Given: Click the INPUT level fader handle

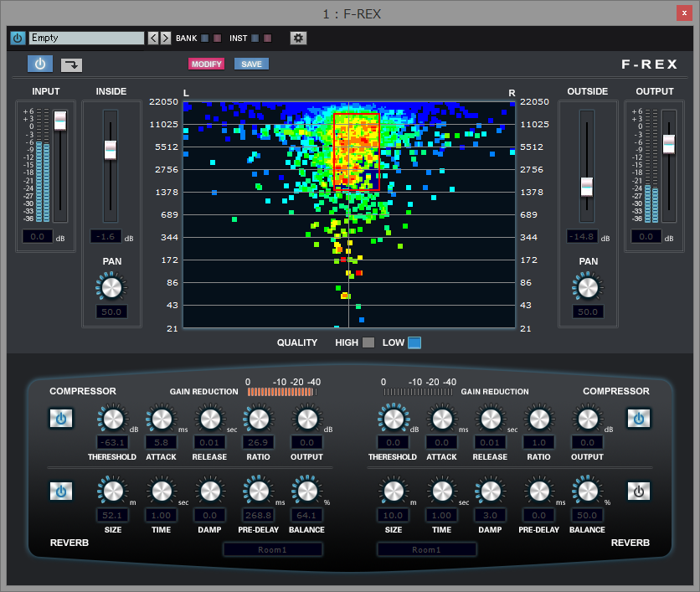Looking at the screenshot, I should 60,121.
